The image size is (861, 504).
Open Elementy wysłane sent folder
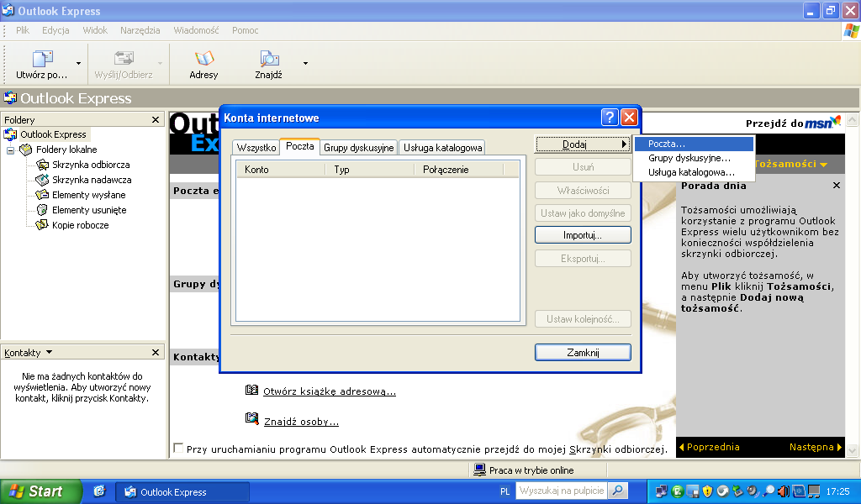(x=88, y=195)
